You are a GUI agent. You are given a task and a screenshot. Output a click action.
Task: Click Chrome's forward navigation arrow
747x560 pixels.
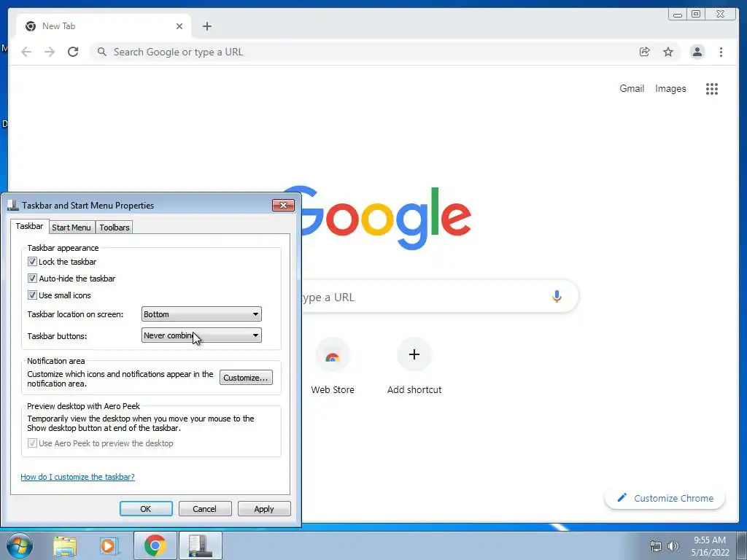point(50,52)
